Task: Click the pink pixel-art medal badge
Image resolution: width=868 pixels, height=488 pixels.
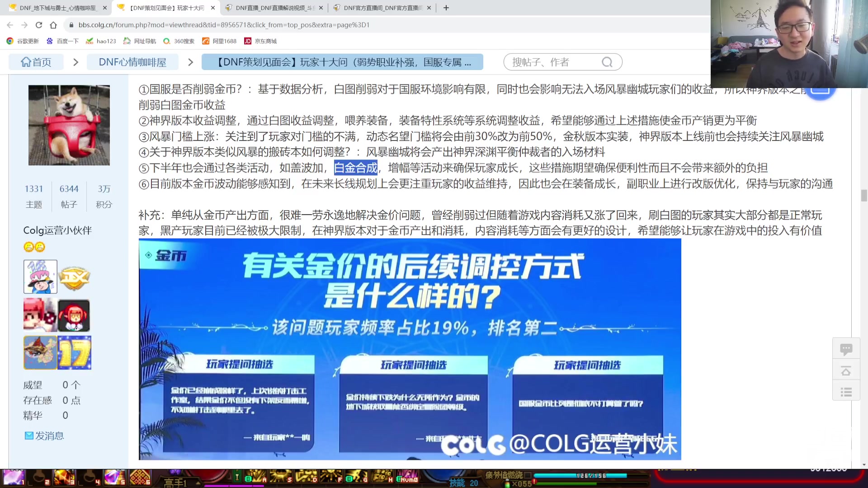Action: point(40,315)
